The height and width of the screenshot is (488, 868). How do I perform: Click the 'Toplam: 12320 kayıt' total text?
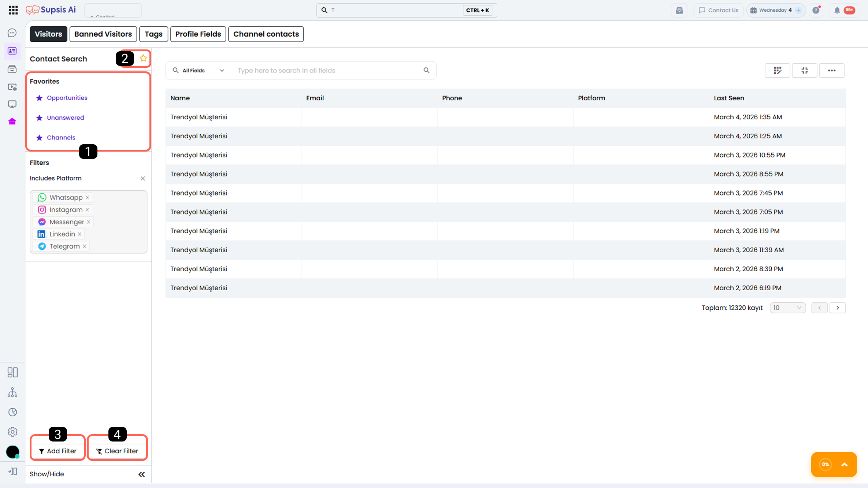732,308
